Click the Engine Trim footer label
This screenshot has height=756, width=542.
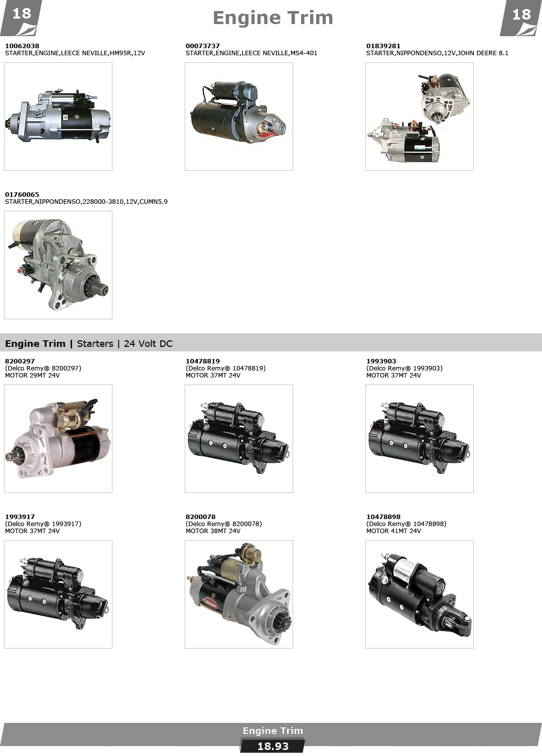pyautogui.click(x=273, y=730)
